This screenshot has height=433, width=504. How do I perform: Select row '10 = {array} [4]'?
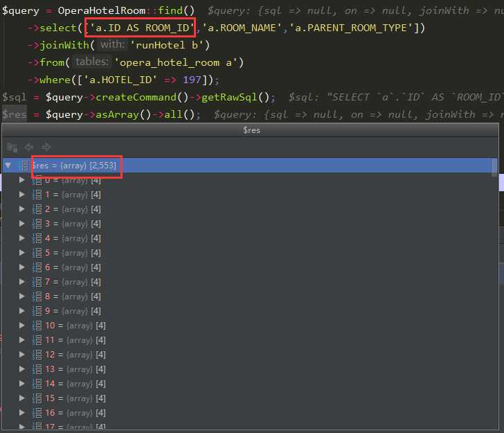pyautogui.click(x=247, y=325)
